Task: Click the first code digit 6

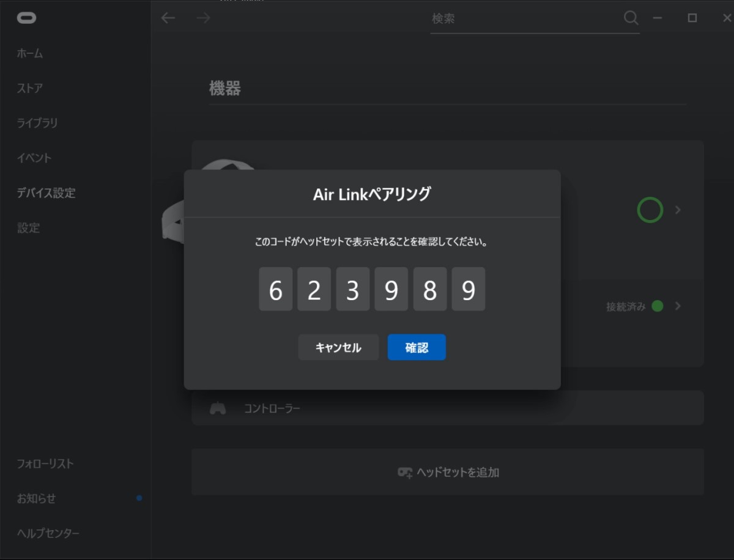Action: point(275,289)
